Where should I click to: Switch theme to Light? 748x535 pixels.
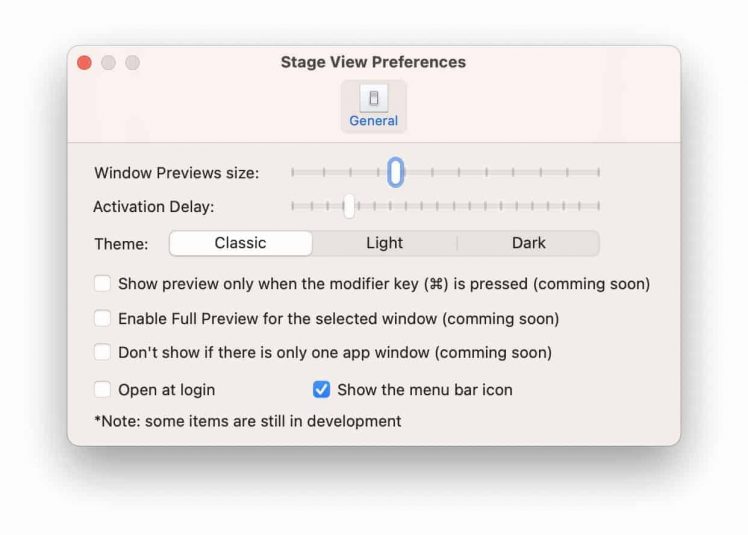click(384, 243)
